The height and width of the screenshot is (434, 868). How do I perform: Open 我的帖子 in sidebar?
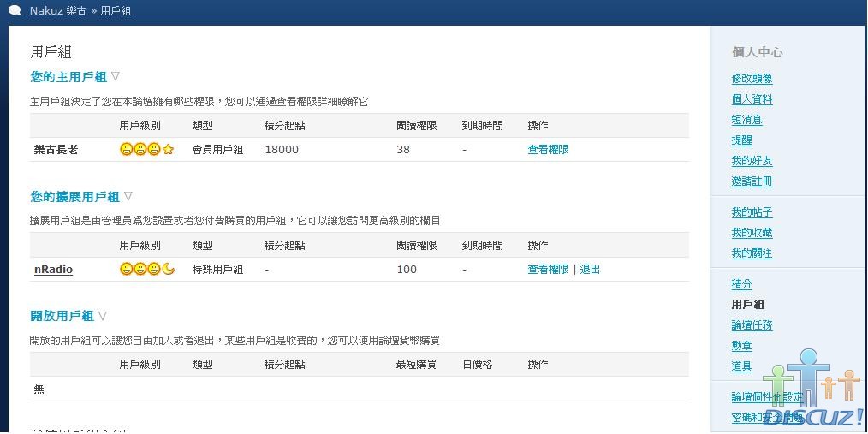752,212
